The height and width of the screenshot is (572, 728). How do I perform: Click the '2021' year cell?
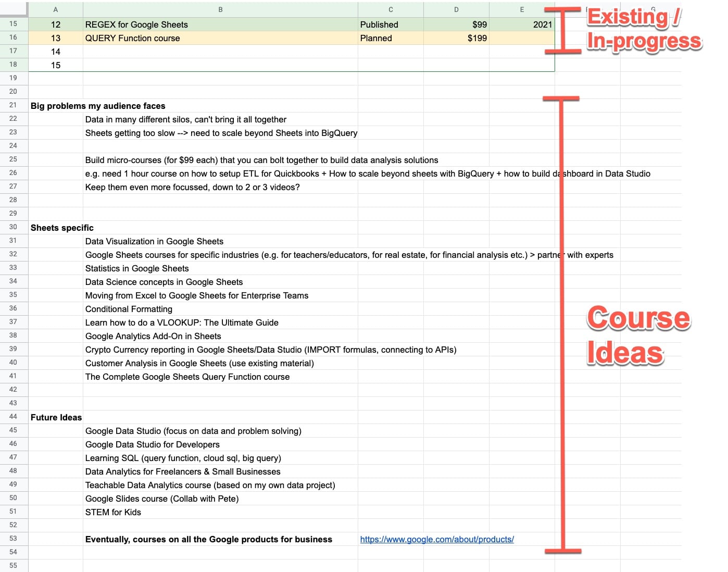point(522,24)
